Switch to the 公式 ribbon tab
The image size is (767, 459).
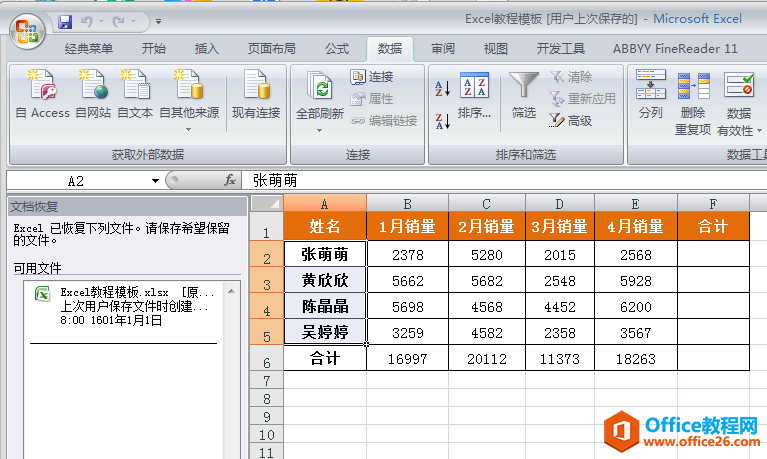[x=337, y=49]
